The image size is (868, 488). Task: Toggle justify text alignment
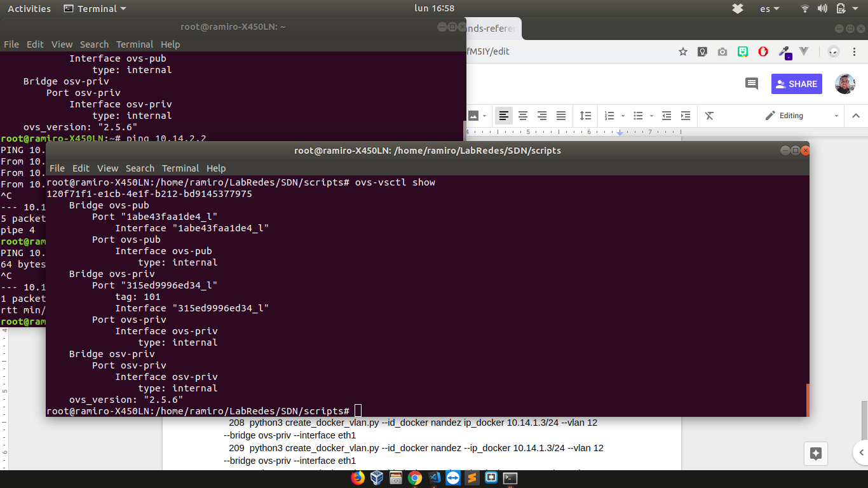561,116
